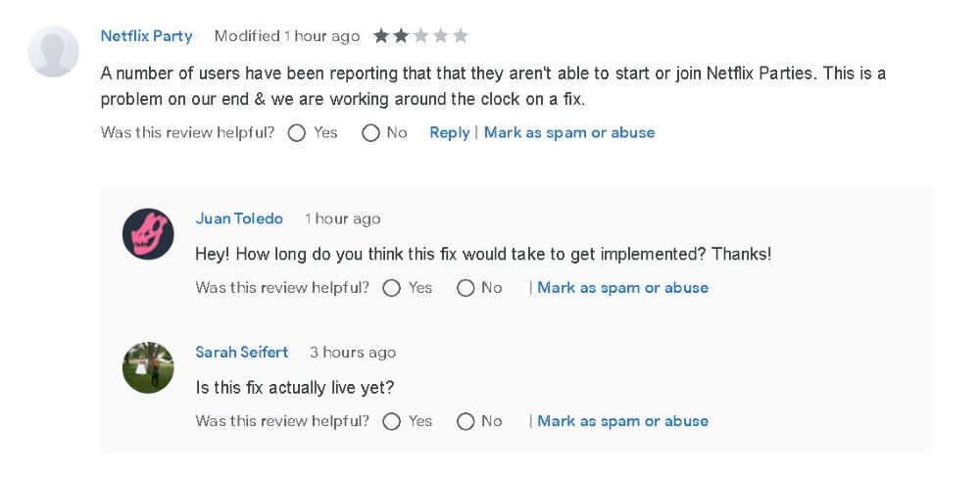This screenshot has width=980, height=478.
Task: Open the Netflix Party author name link
Action: click(146, 36)
